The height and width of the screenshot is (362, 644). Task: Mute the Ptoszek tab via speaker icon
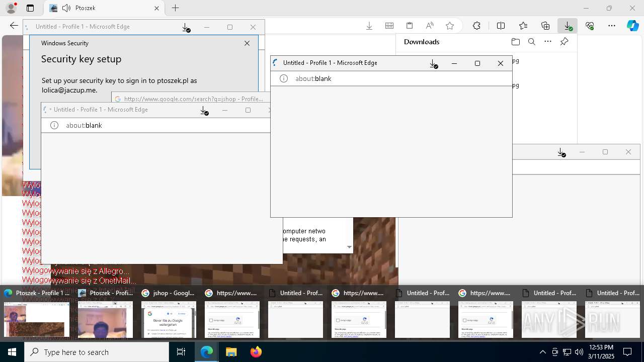click(66, 8)
